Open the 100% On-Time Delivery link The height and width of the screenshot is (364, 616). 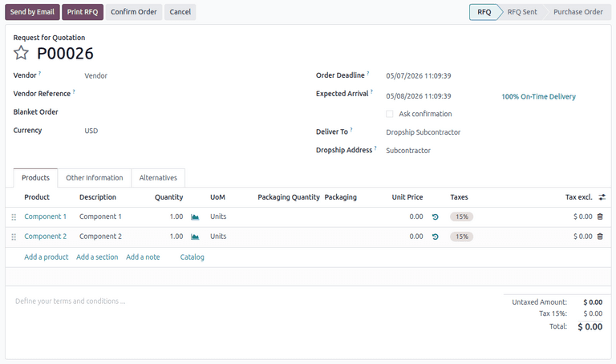[539, 96]
